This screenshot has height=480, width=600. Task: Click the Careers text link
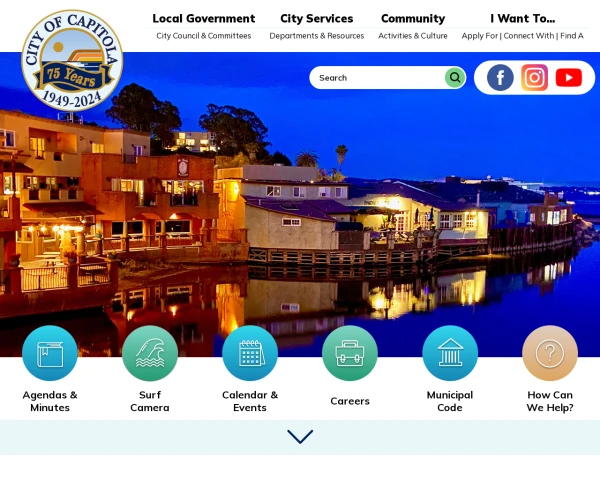tap(350, 401)
